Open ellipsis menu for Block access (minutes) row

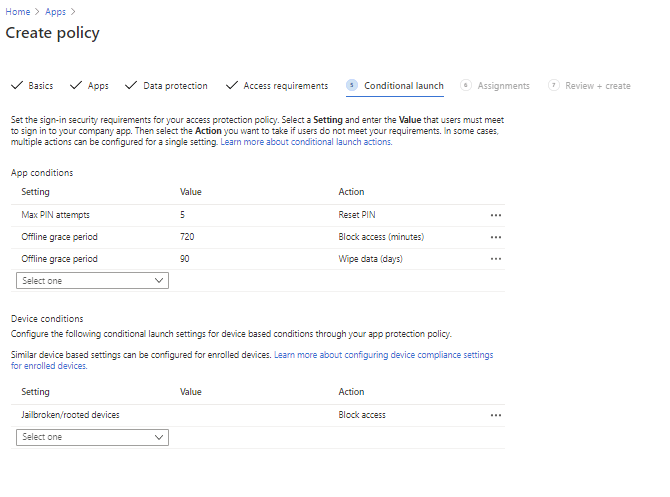[x=496, y=237]
